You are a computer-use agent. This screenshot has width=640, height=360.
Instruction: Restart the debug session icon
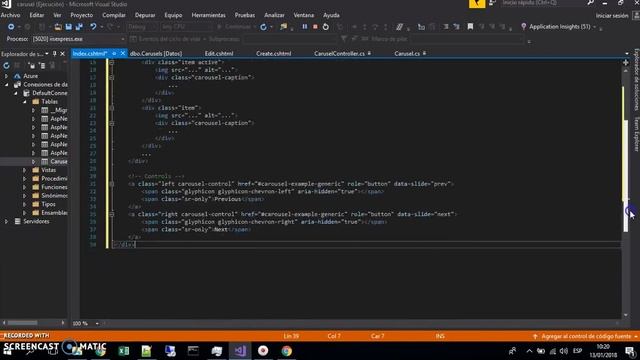click(x=326, y=27)
